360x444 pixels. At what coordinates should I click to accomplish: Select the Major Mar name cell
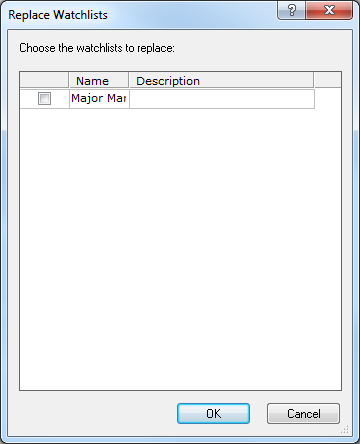[x=99, y=99]
